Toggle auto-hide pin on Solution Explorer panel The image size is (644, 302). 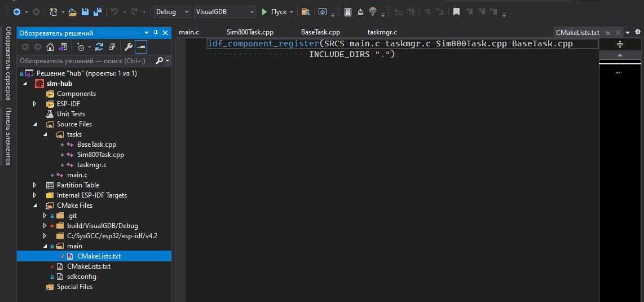pos(156,33)
